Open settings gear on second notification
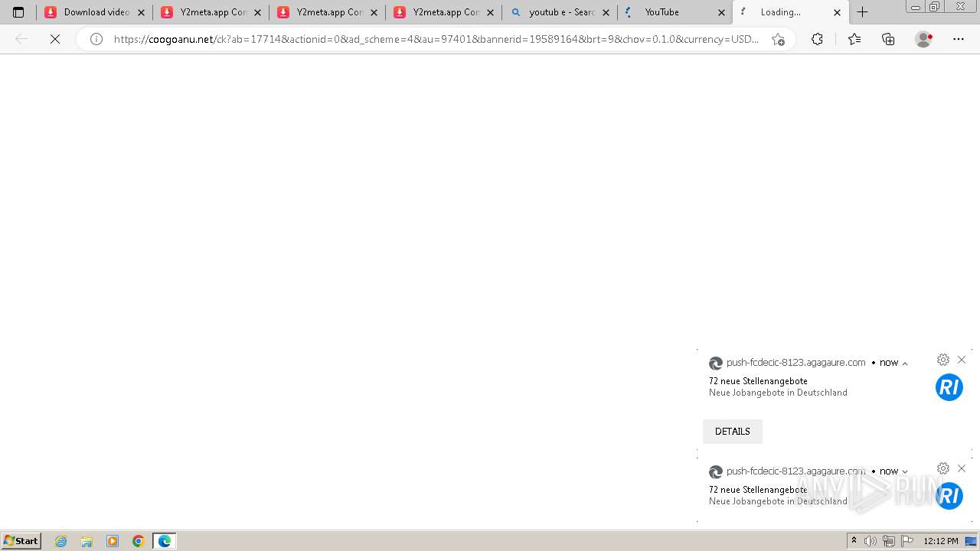 coord(943,468)
